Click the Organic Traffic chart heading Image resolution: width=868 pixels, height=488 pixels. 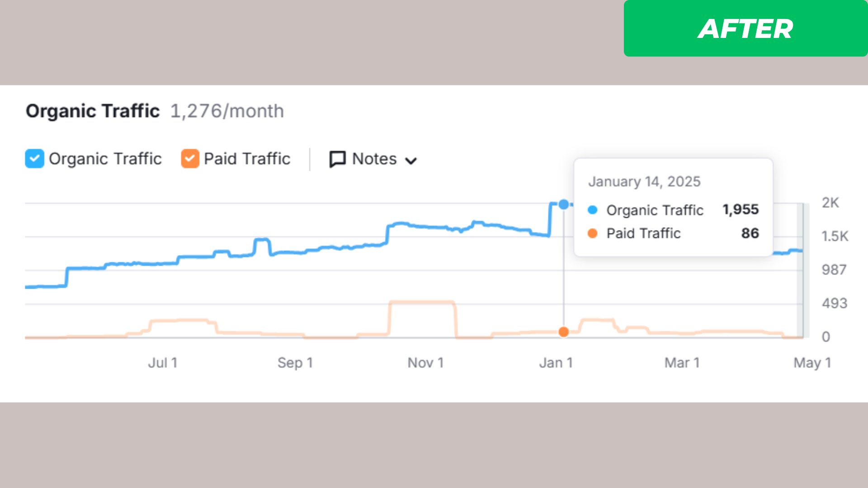pyautogui.click(x=92, y=111)
